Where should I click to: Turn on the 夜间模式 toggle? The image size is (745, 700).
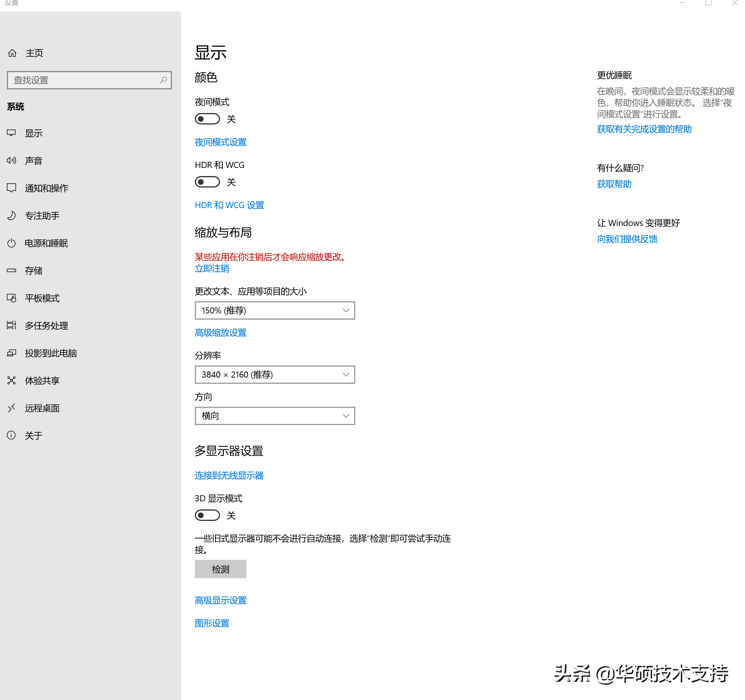[x=207, y=119]
